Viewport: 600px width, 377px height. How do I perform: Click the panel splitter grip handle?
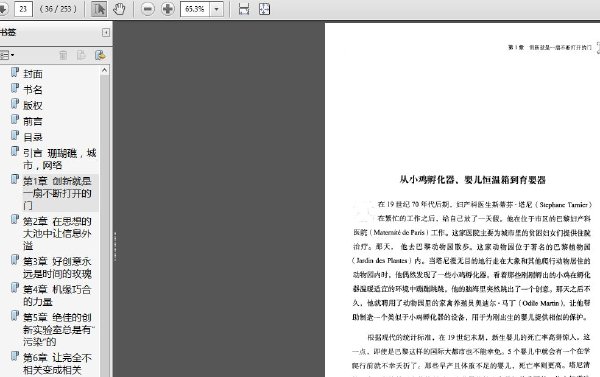(x=114, y=247)
